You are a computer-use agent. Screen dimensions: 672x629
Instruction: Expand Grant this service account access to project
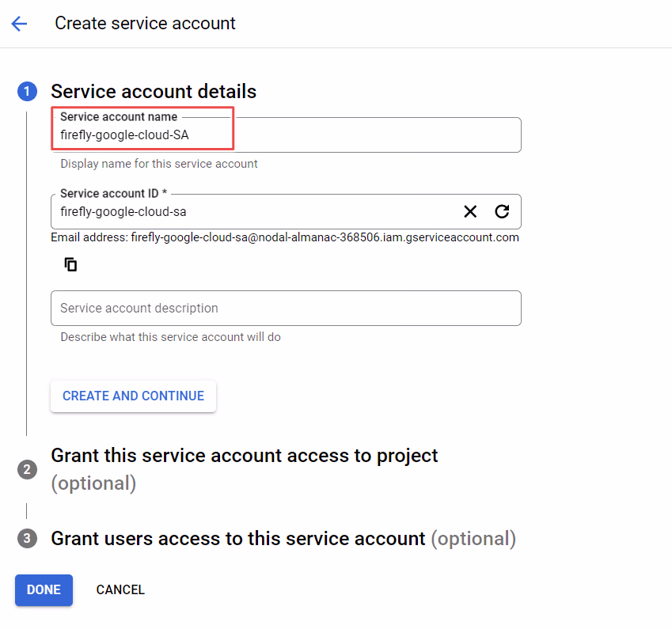click(x=245, y=469)
